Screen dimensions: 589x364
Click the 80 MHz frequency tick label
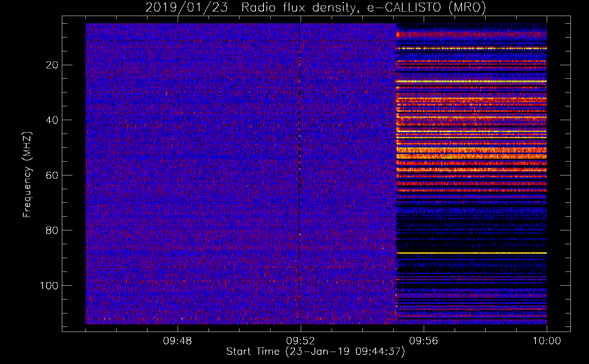click(52, 230)
